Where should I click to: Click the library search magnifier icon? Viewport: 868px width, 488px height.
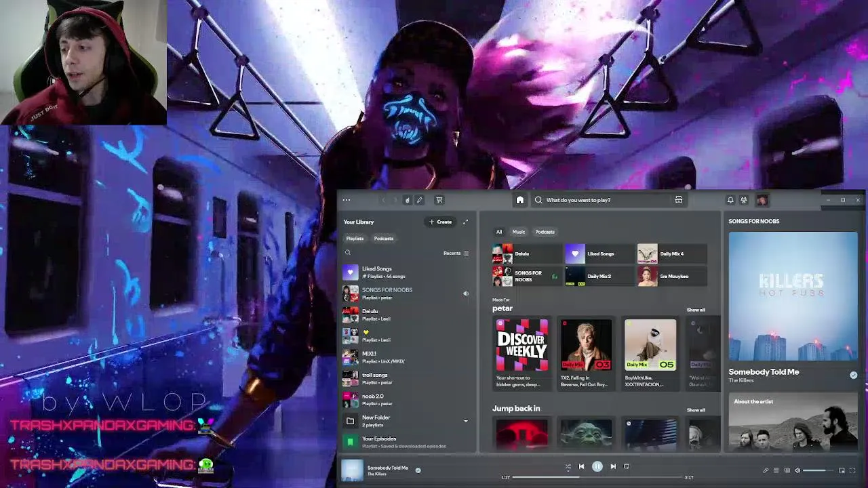click(348, 253)
